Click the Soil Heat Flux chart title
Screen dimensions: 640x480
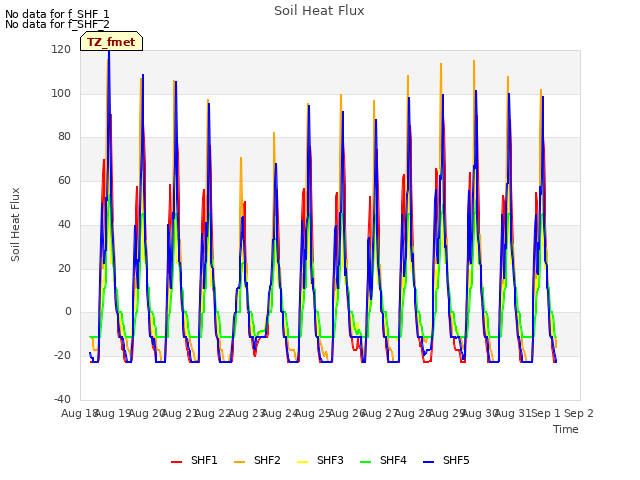pos(319,11)
